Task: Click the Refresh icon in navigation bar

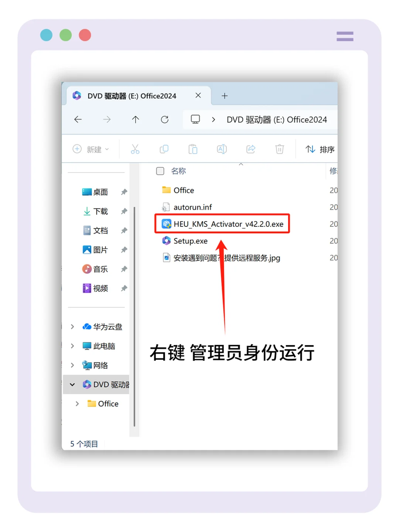Action: coord(165,119)
